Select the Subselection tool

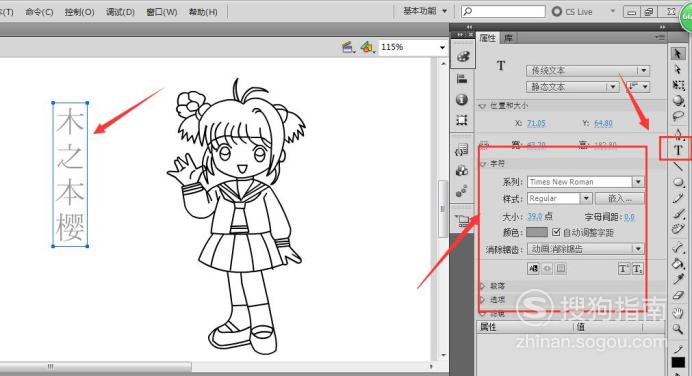pos(678,70)
